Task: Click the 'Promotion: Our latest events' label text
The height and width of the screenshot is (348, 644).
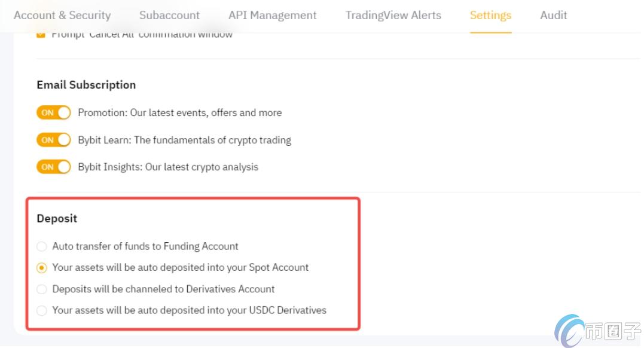Action: 179,112
